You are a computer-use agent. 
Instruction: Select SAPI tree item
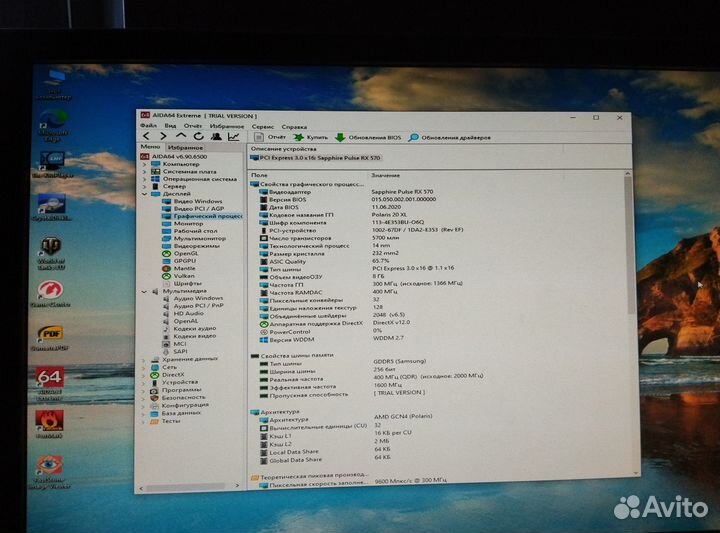[x=175, y=352]
